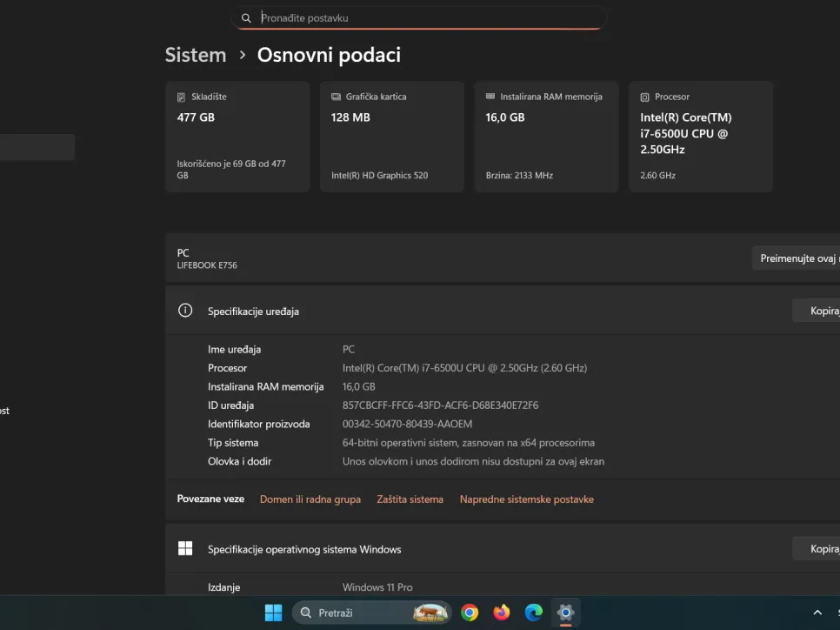Open the Windows Start menu
The width and height of the screenshot is (840, 630).
pos(274,613)
